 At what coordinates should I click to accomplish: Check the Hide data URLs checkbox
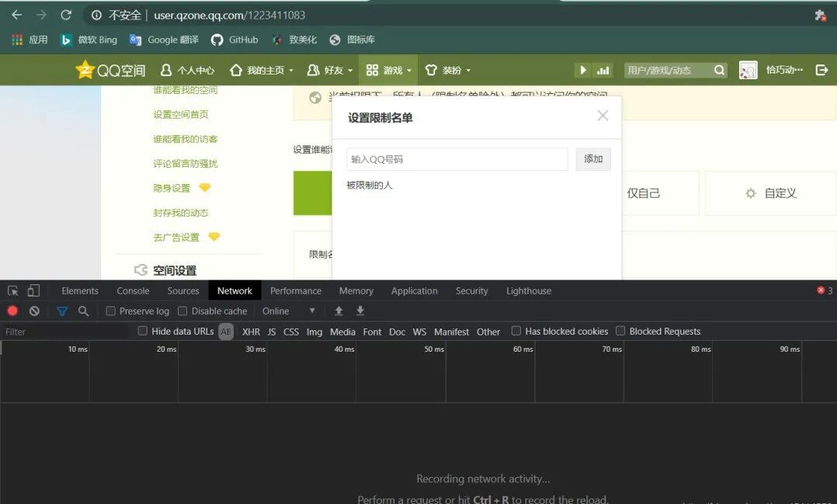click(x=143, y=331)
